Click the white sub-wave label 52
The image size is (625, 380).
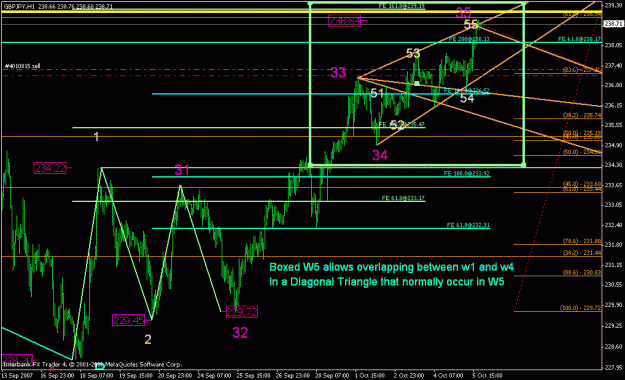click(x=397, y=125)
